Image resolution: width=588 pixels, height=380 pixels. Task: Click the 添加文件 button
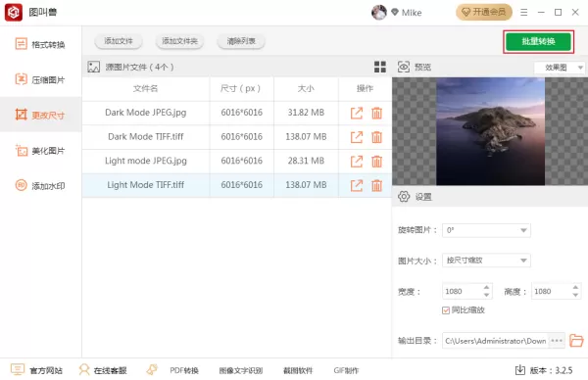[x=119, y=41]
